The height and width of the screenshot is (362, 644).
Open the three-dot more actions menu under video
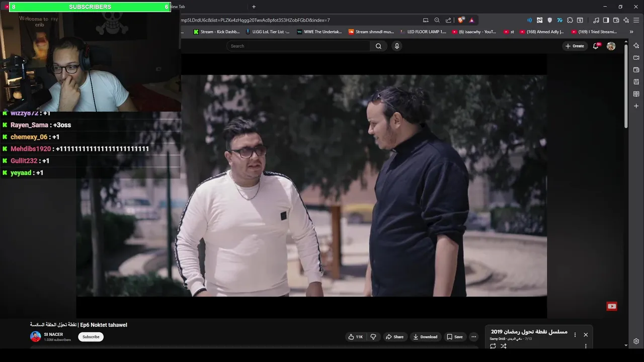click(473, 337)
